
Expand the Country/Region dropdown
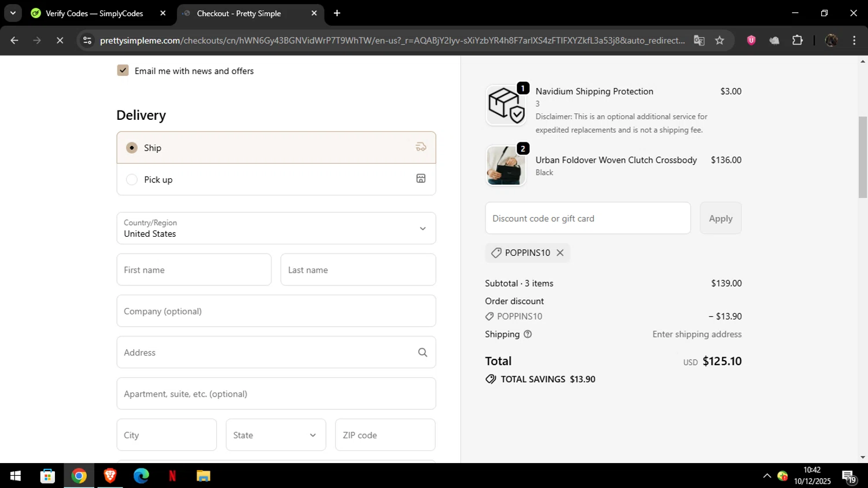[276, 228]
